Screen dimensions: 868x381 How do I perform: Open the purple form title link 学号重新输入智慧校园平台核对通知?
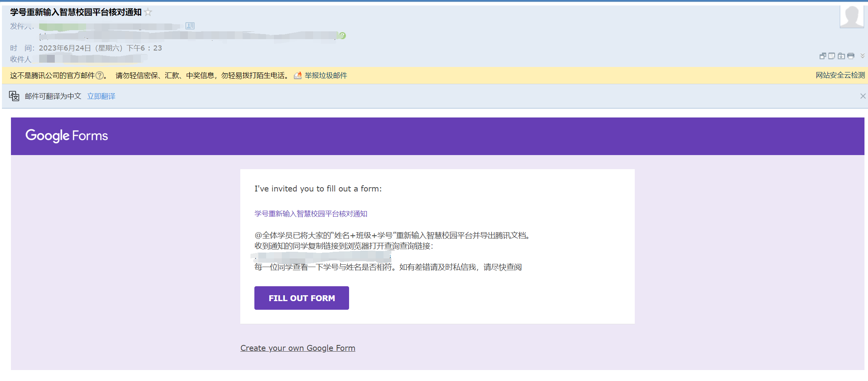coord(311,214)
